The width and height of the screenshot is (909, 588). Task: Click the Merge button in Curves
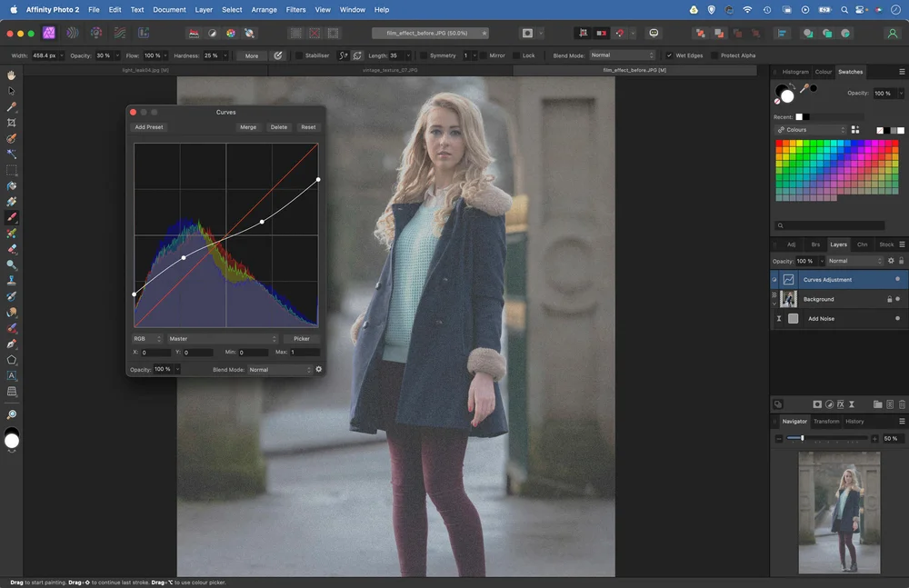pyautogui.click(x=248, y=127)
